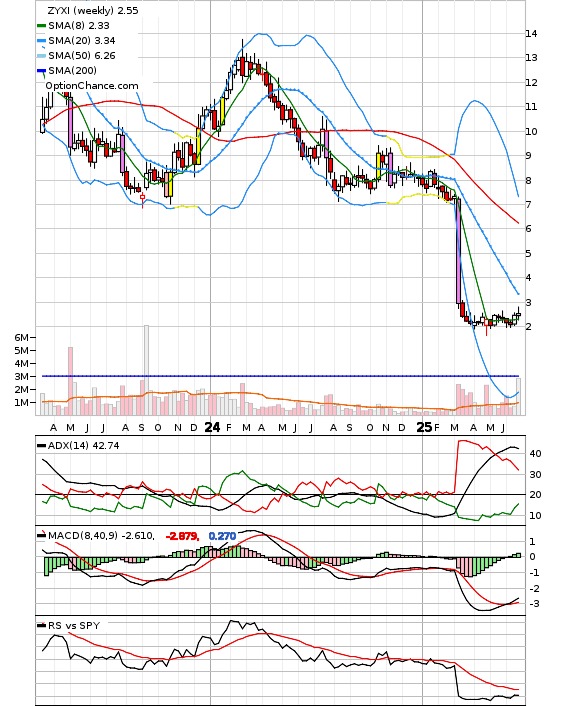Click the 2 price axis label
566x706 pixels.
[529, 326]
